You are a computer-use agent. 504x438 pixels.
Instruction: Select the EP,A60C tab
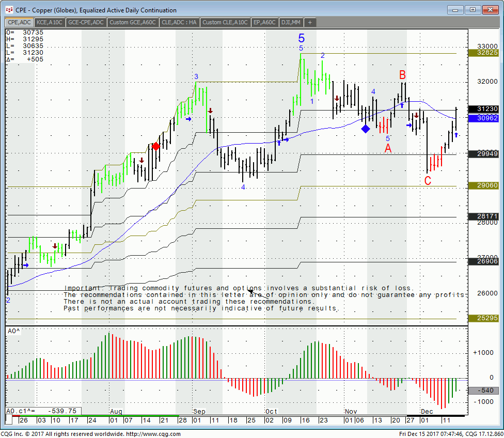pos(265,22)
